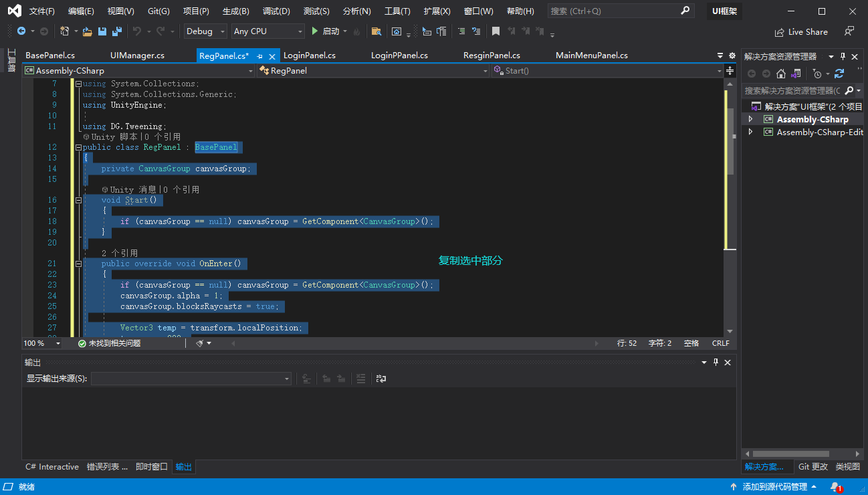Click the Toolbox side tab
Screen dimensions: 868x495
11,60
